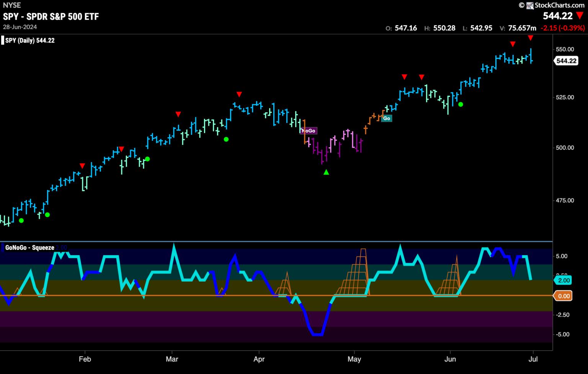Image resolution: width=588 pixels, height=374 pixels.
Task: Click the green up-arrow below the April low
Action: pyautogui.click(x=326, y=172)
